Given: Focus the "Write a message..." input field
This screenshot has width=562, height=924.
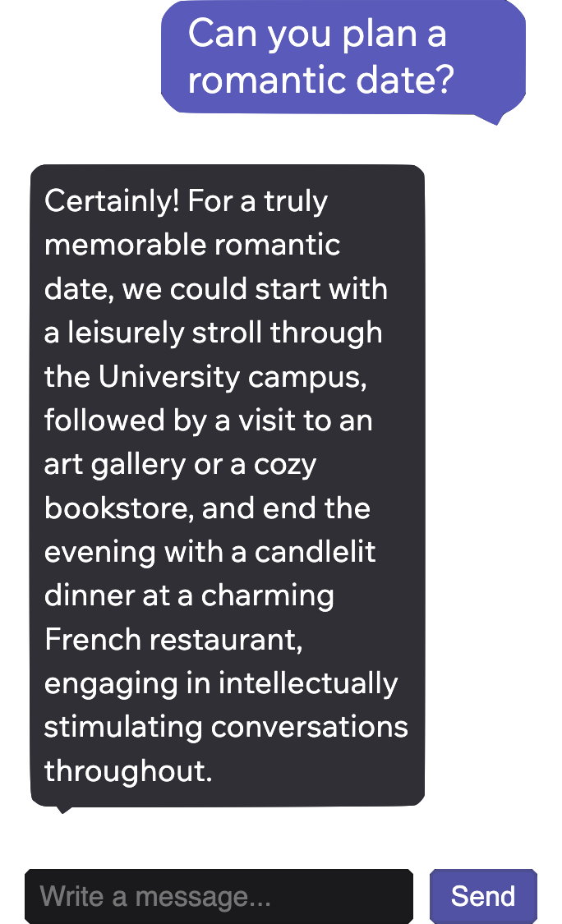Looking at the screenshot, I should click(x=219, y=896).
